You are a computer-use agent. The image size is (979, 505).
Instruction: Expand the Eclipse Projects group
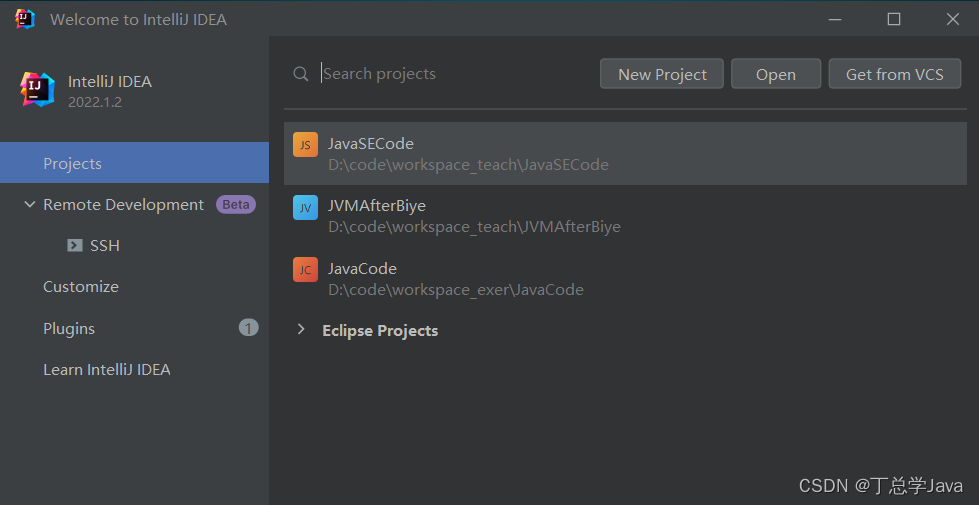click(x=301, y=329)
